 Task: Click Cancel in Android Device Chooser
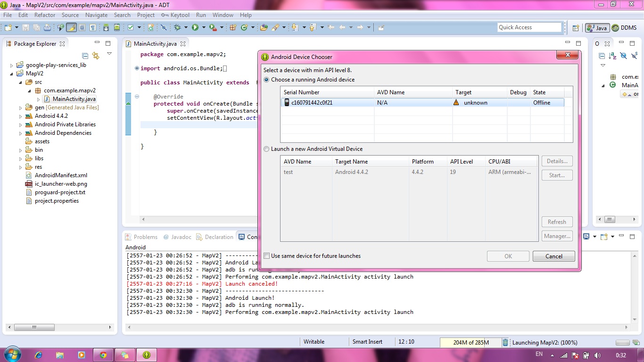(553, 256)
